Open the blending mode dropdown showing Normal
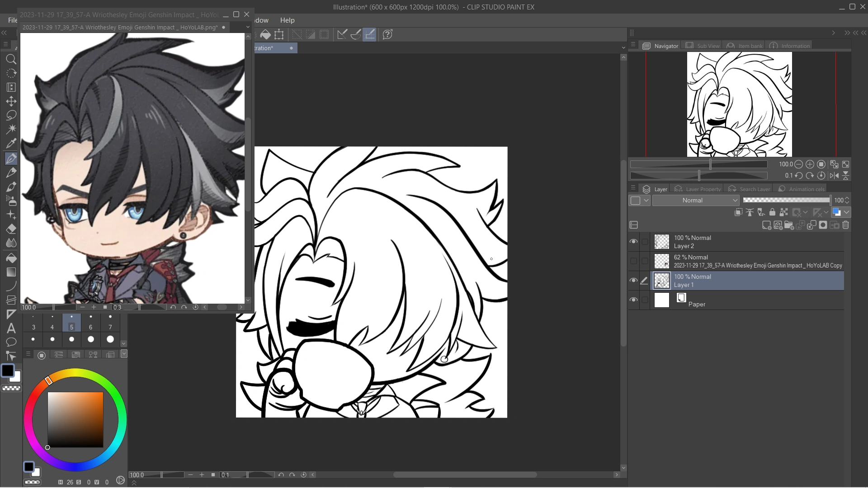This screenshot has width=868, height=488. coord(696,200)
